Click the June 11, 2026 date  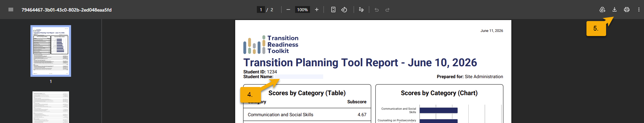492,31
